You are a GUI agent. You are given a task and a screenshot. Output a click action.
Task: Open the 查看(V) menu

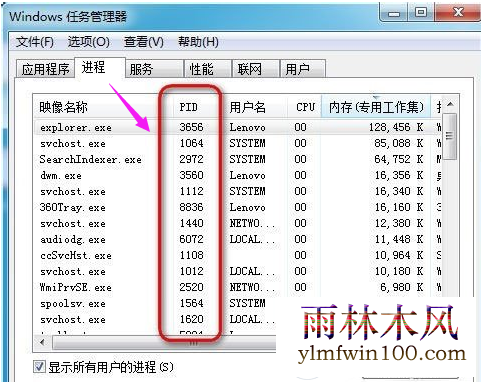(x=144, y=42)
